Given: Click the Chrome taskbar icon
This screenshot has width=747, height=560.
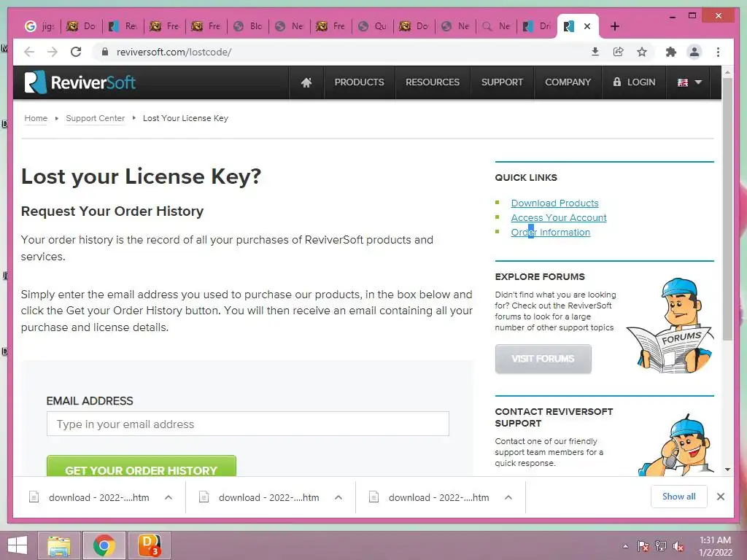Looking at the screenshot, I should [x=104, y=545].
